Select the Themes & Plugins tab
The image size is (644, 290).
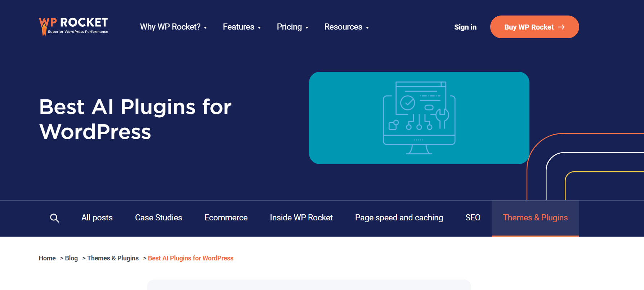[535, 218]
